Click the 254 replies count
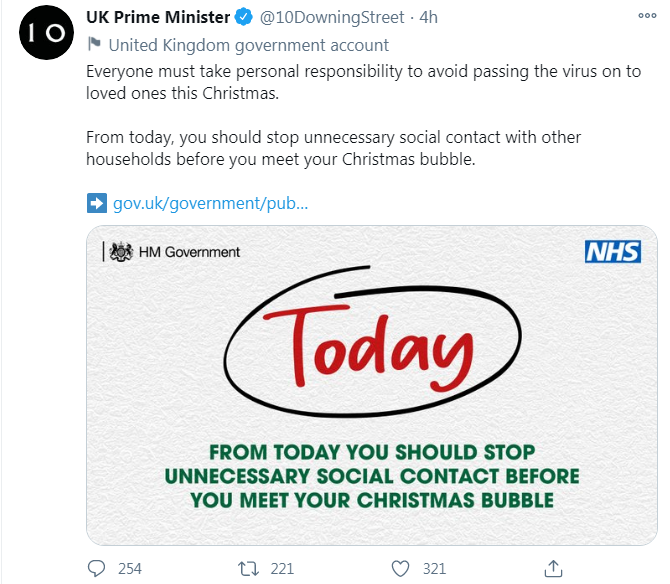670x584 pixels. 130,568
